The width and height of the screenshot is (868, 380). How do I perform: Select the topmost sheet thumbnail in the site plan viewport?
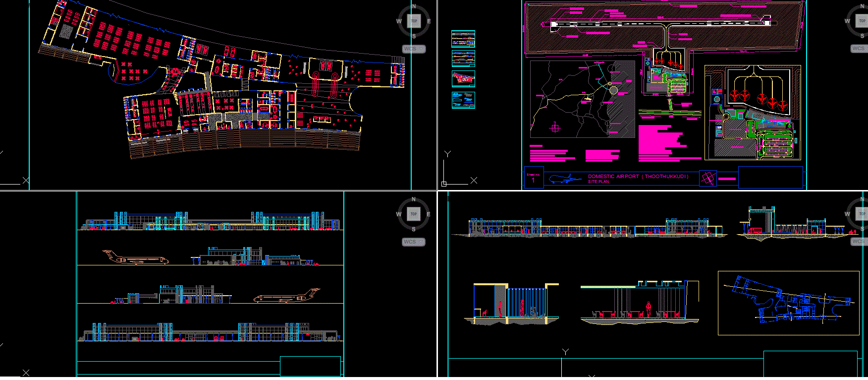click(x=463, y=39)
